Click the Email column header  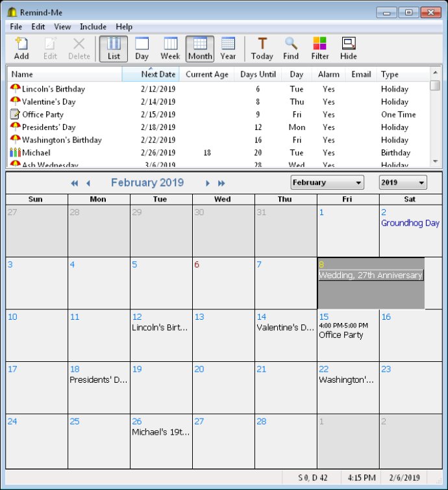pos(361,74)
